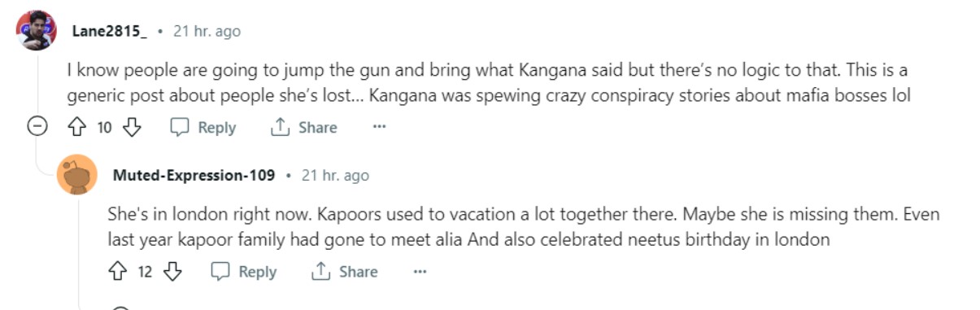Open Lane2815_ user avatar
Viewport: 980px width, 310px height.
(36, 31)
